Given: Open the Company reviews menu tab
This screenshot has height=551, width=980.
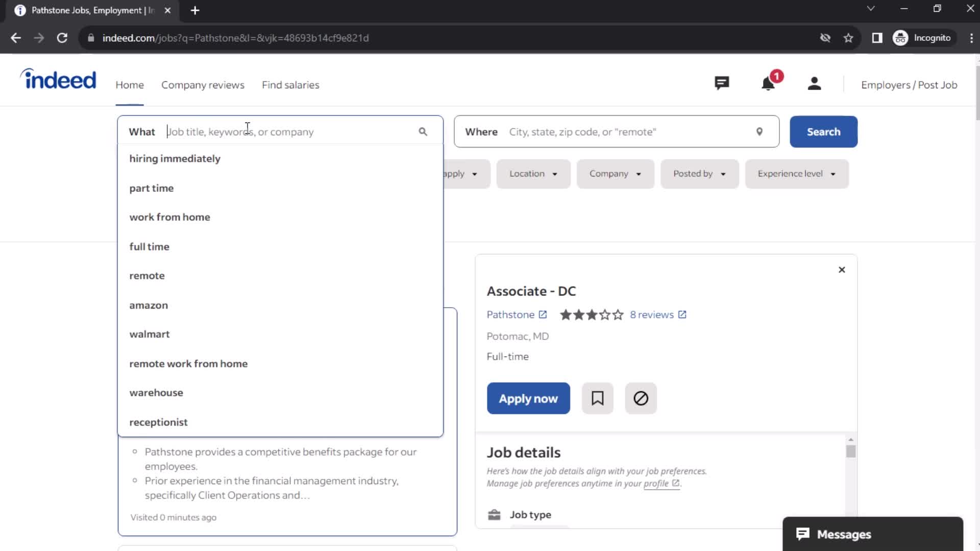Looking at the screenshot, I should (203, 85).
